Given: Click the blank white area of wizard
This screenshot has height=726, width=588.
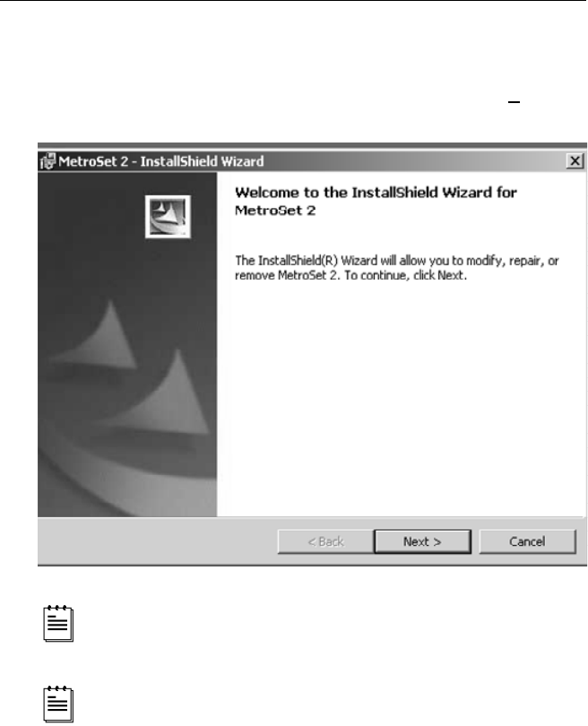Looking at the screenshot, I should (x=401, y=398).
